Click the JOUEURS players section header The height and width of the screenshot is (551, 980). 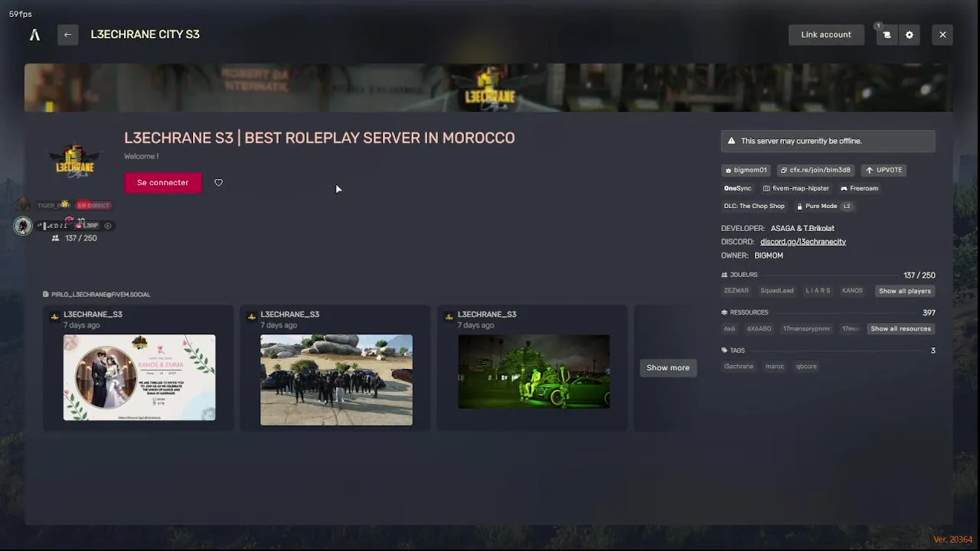pyautogui.click(x=739, y=275)
